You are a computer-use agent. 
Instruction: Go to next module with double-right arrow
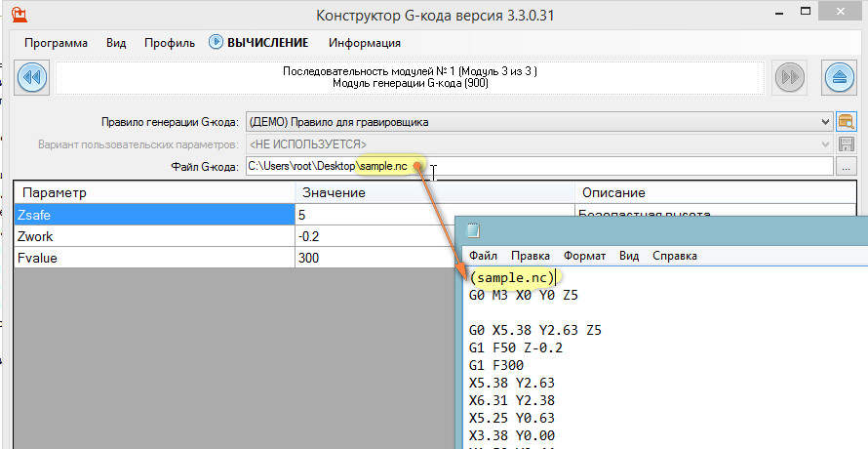(791, 77)
